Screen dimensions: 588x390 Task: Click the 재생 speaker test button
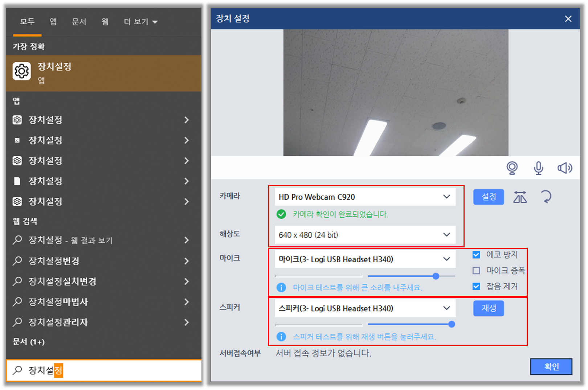click(x=489, y=308)
